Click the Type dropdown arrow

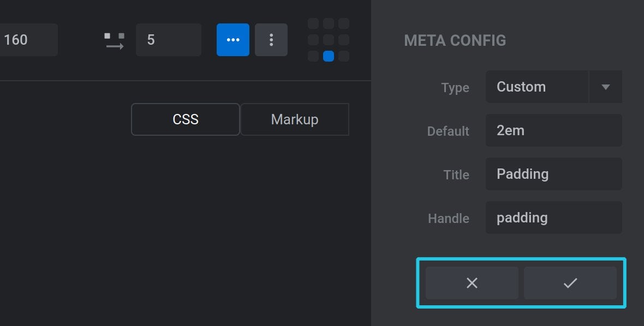(605, 87)
